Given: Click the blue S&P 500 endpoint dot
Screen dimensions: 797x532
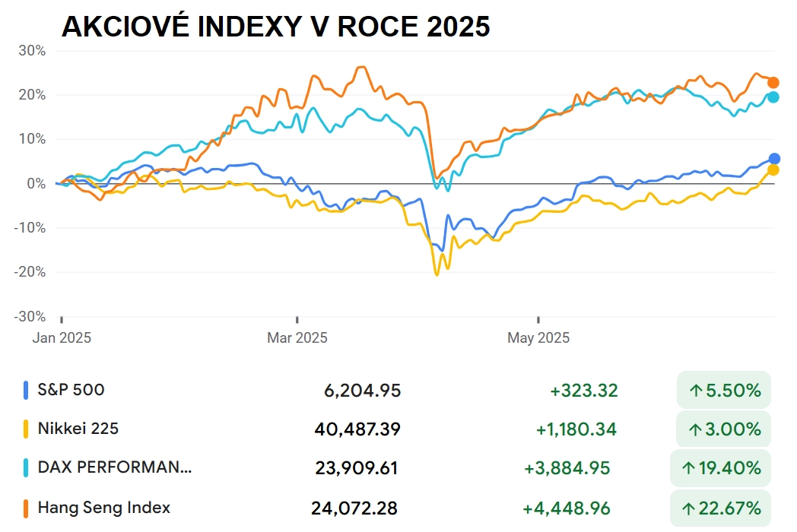Looking at the screenshot, I should (774, 159).
